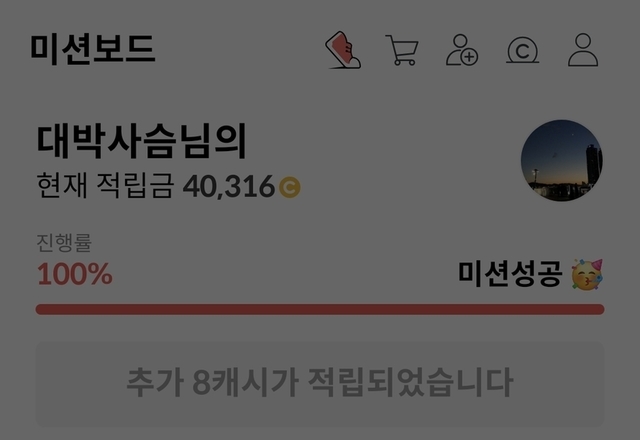Click the left start of red progress bar
Image resolution: width=640 pixels, height=440 pixels.
[41, 309]
